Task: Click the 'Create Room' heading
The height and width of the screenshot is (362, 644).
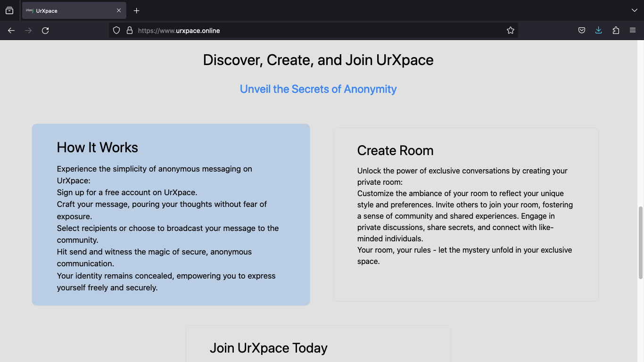Action: pos(395,150)
